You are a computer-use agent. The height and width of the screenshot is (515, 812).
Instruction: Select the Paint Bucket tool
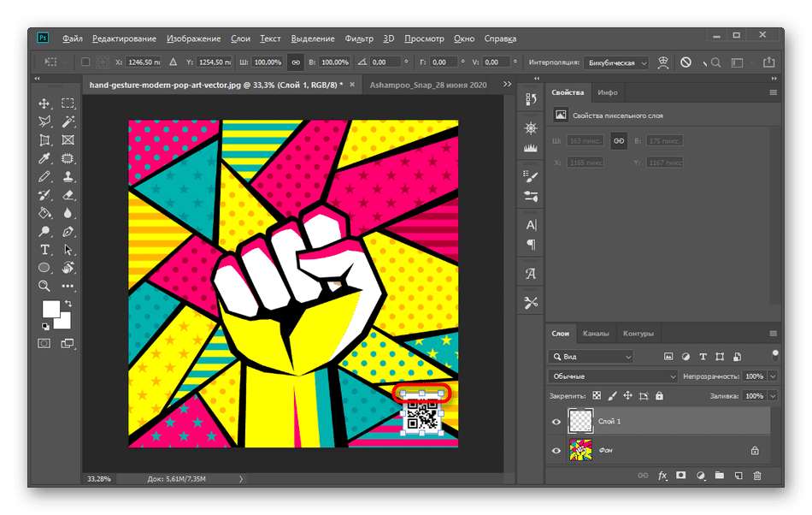pyautogui.click(x=44, y=214)
